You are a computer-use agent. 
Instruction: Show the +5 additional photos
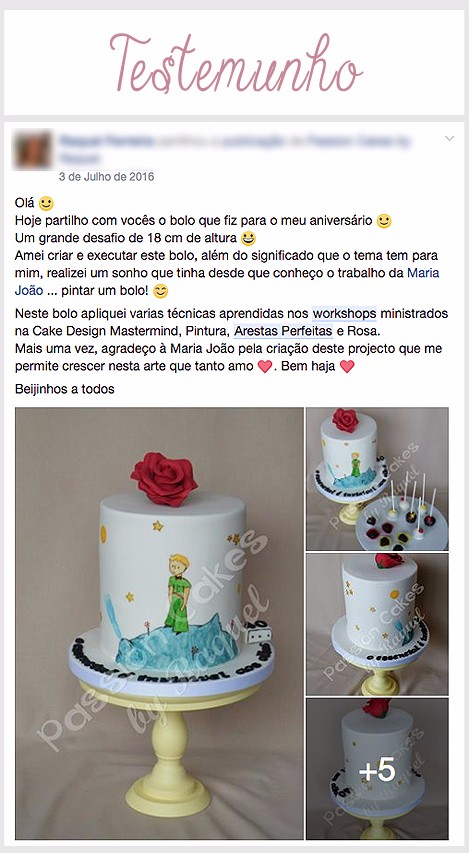point(378,769)
